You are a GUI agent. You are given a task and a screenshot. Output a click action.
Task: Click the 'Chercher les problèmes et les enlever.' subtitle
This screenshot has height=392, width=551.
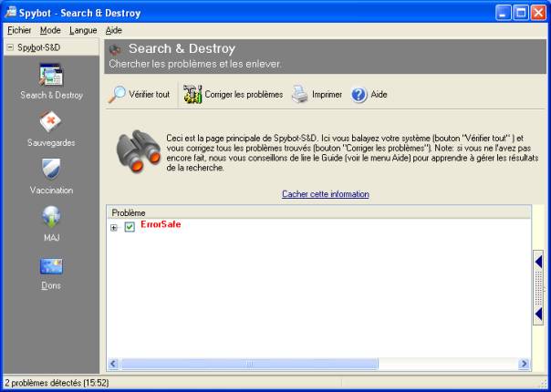(195, 64)
